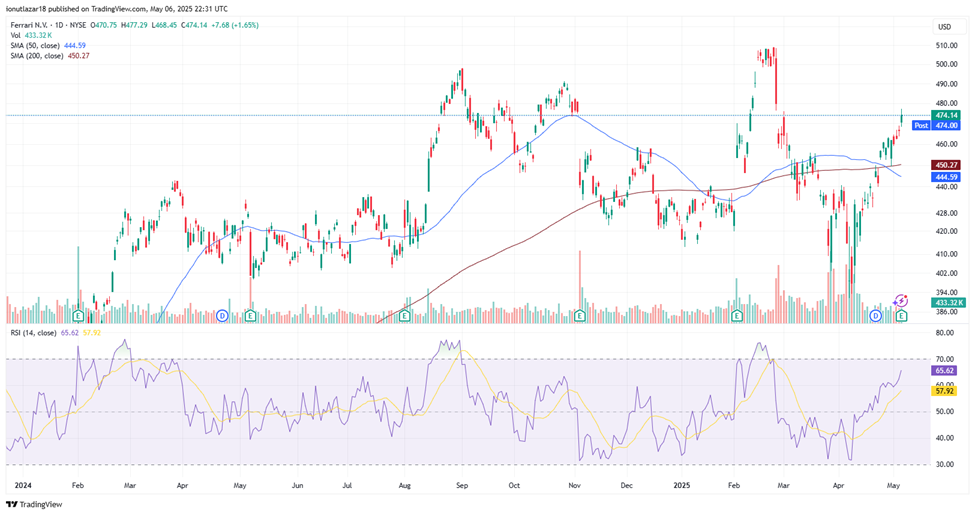Screen dimensions: 975x515
Task: Click the Post market price label
Action: [x=921, y=126]
